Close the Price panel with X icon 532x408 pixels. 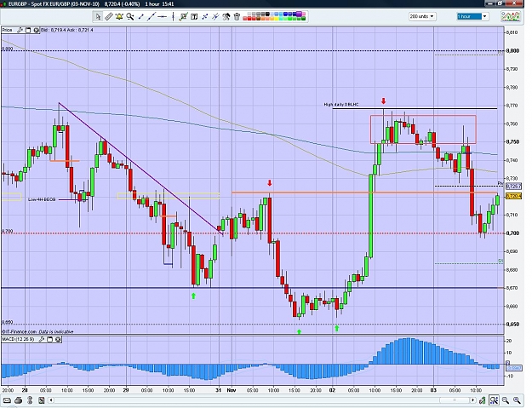point(36,30)
